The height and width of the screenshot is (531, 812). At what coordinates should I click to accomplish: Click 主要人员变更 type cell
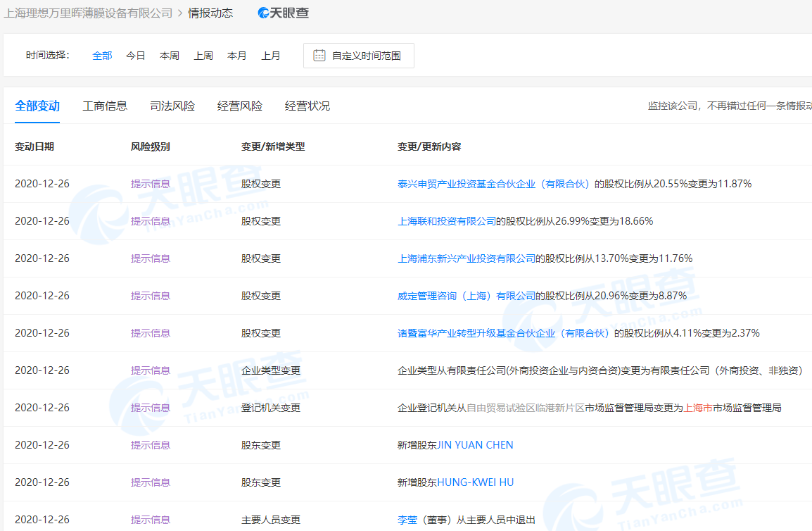pos(270,520)
